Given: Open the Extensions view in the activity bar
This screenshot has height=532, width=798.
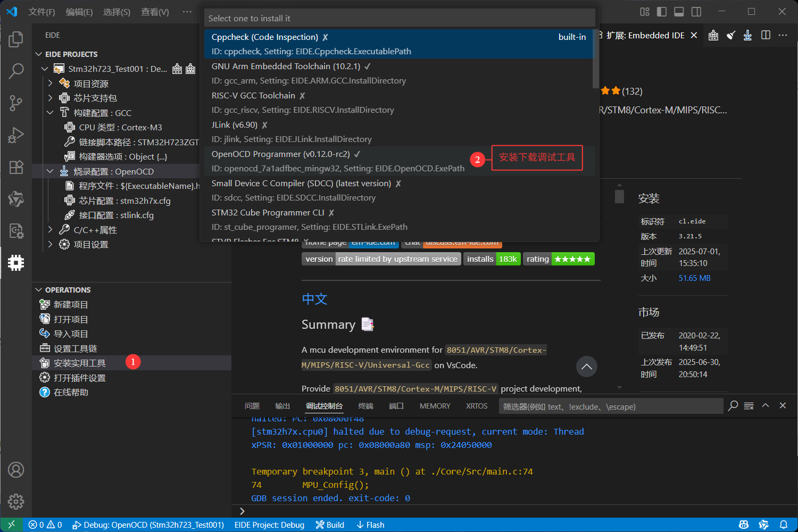Looking at the screenshot, I should click(16, 167).
